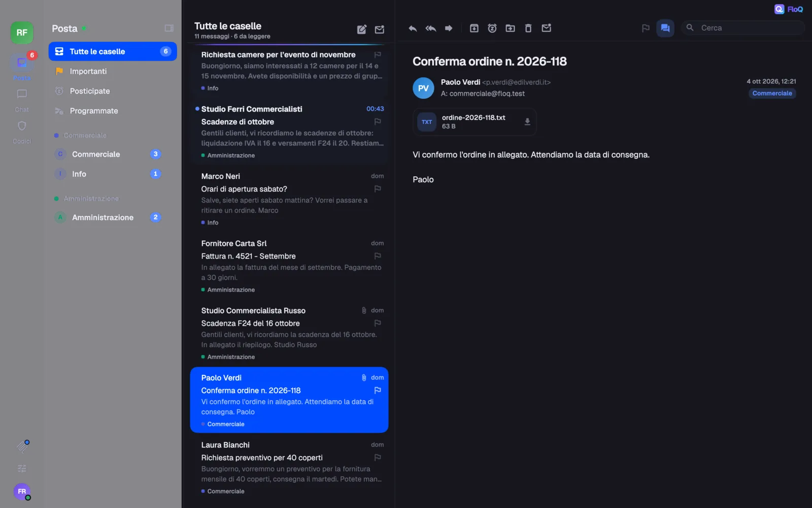
Task: Open the Posticipate folder
Action: coord(113,91)
